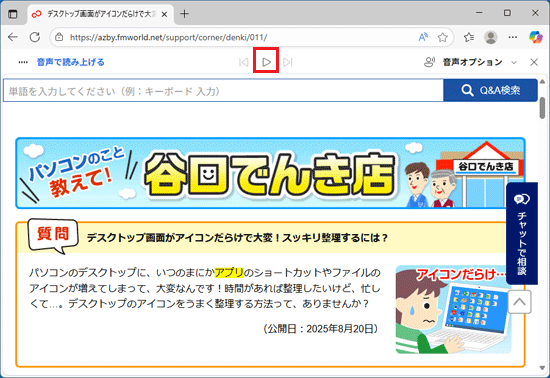Open a new browser tab

tap(184, 14)
